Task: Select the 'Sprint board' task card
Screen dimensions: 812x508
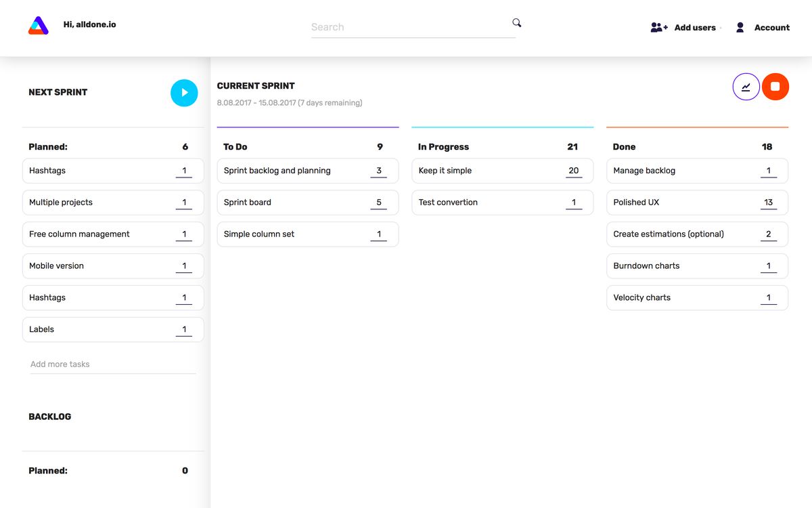Action: click(291, 202)
